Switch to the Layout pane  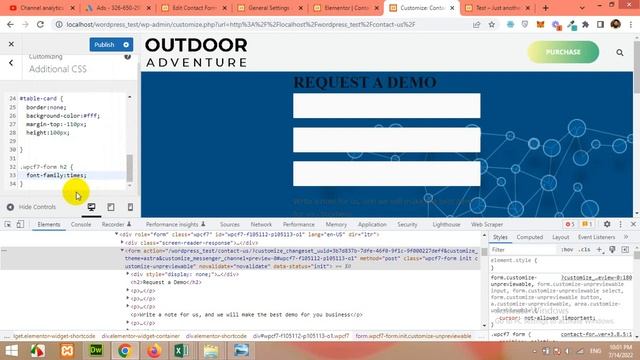coord(560,237)
